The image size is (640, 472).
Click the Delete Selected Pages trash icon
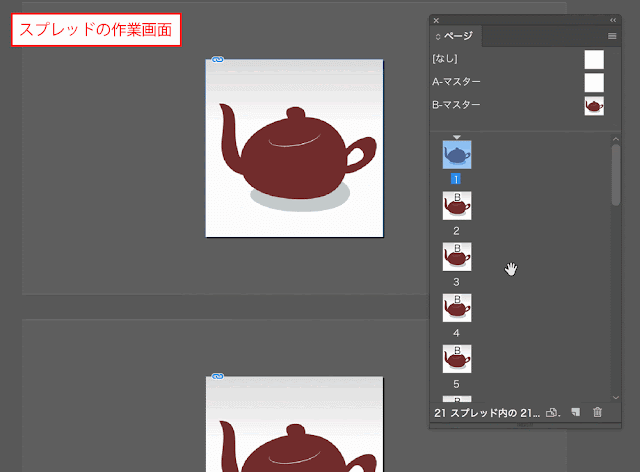pos(598,412)
